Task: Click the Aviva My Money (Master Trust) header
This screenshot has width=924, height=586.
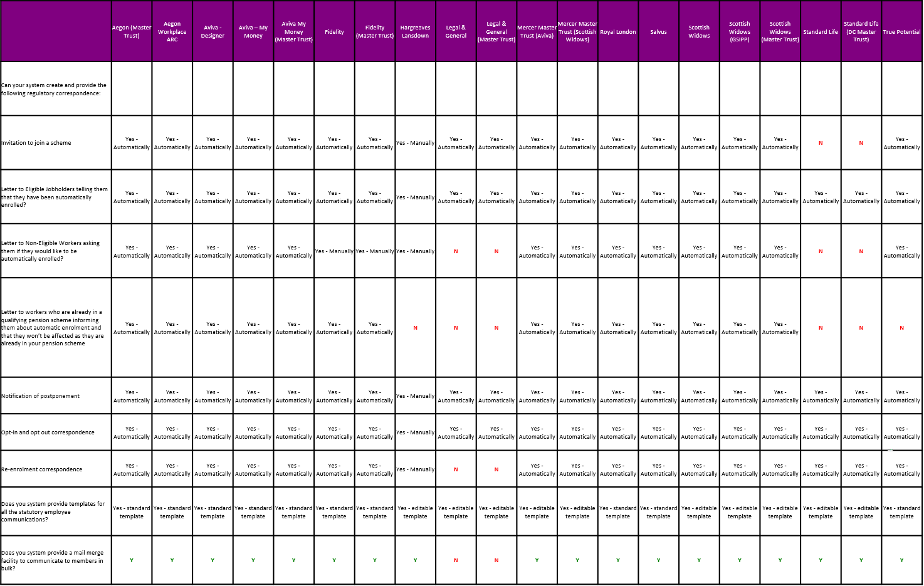Action: tap(294, 31)
